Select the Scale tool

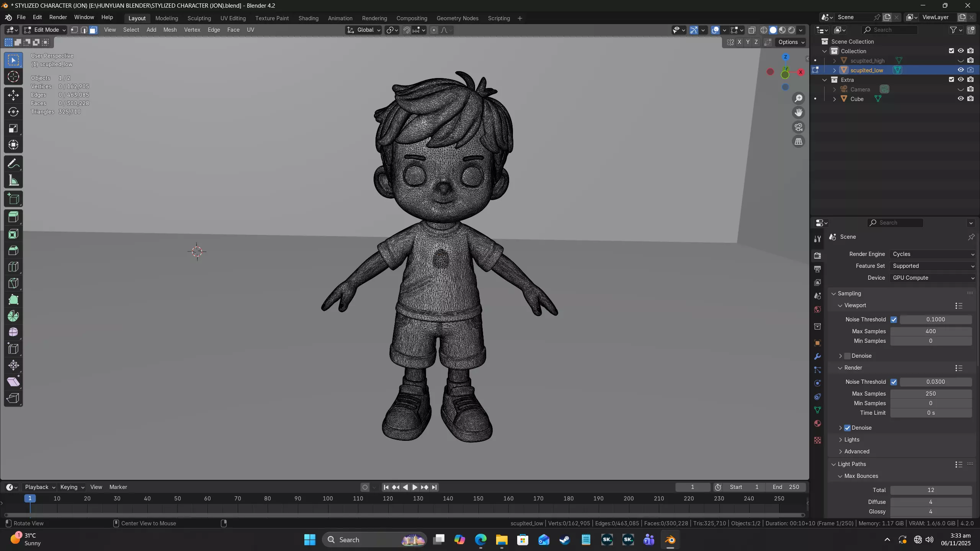pyautogui.click(x=13, y=129)
